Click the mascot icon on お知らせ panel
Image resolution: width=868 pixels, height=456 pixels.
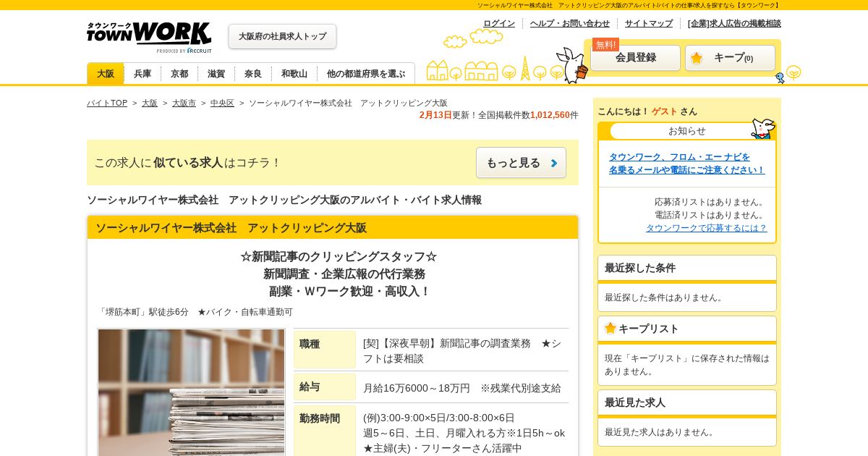click(762, 129)
